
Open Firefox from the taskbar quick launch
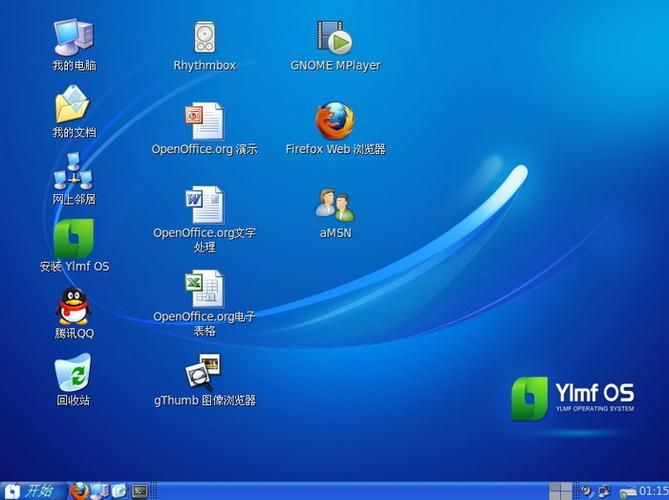pos(79,491)
